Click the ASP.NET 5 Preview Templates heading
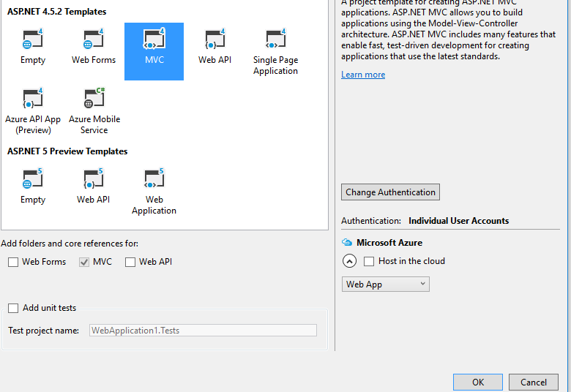The height and width of the screenshot is (392, 571). coord(67,151)
